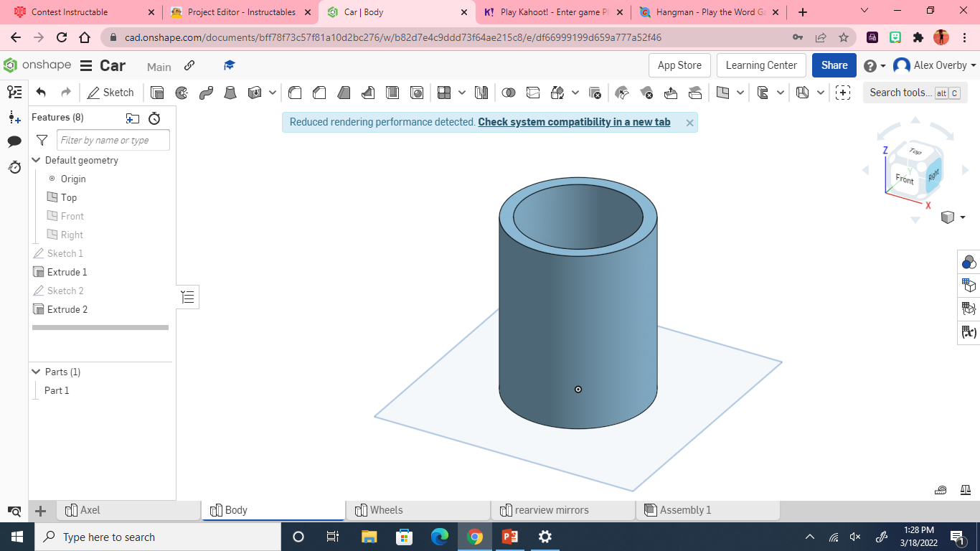Select the Fillet tool
This screenshot has width=980, height=551.
coord(294,92)
